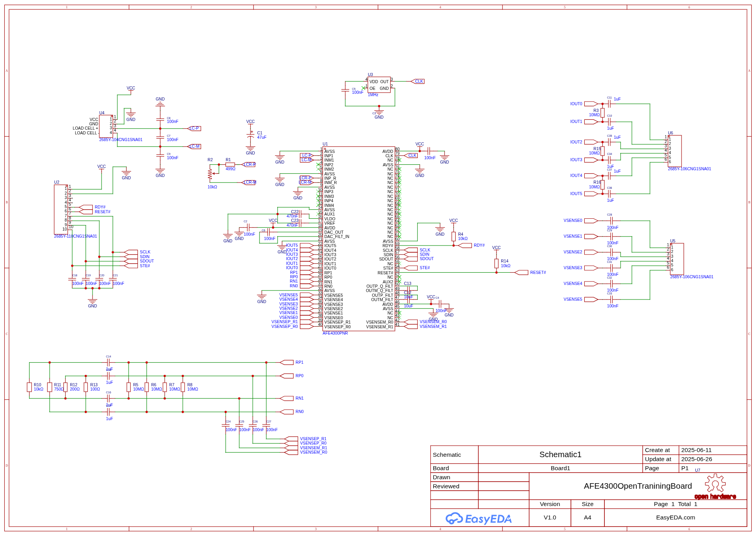Select capacitor C1 47uF value

coord(261,138)
